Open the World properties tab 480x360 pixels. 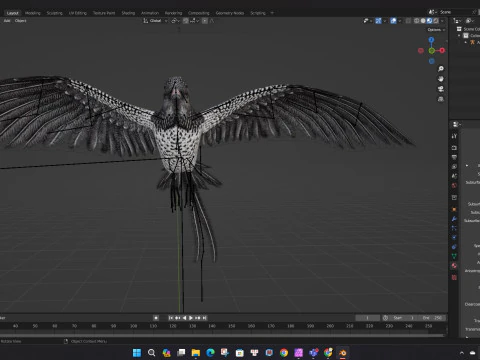[454, 185]
